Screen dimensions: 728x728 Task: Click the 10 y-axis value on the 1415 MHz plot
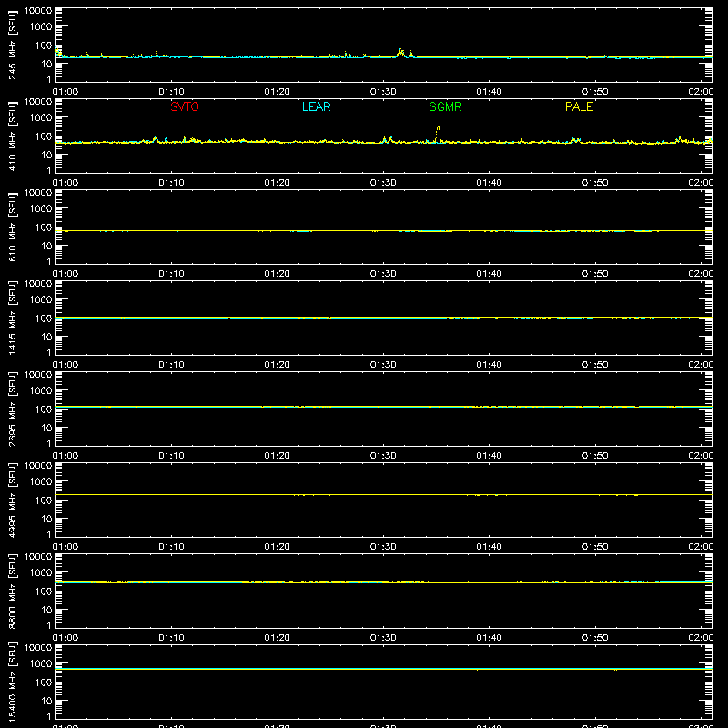(x=46, y=337)
